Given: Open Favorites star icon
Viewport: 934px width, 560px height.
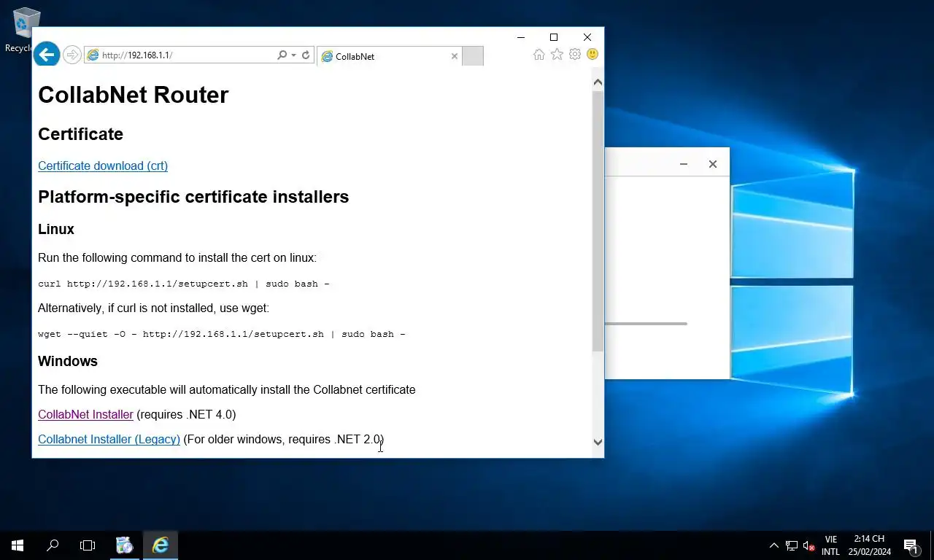Looking at the screenshot, I should tap(557, 55).
